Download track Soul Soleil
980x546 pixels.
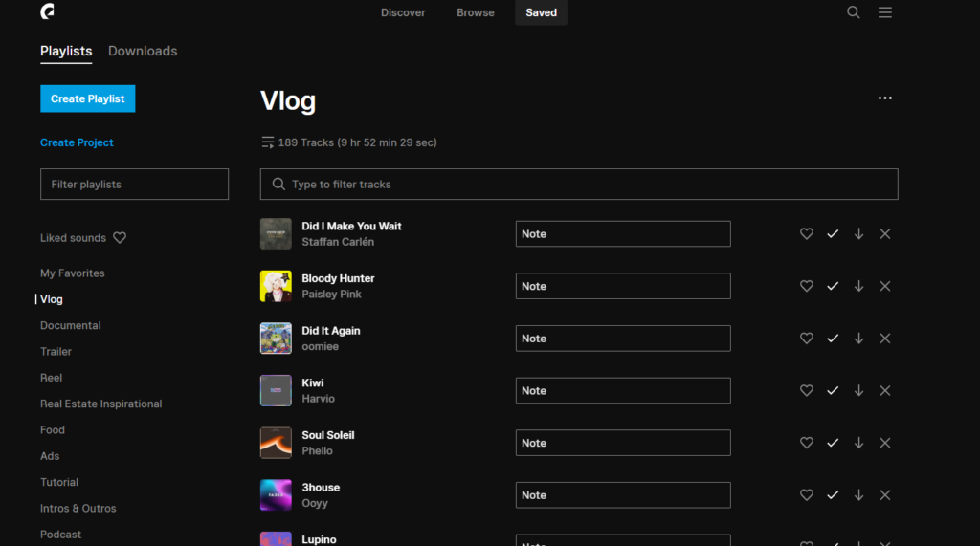point(858,443)
